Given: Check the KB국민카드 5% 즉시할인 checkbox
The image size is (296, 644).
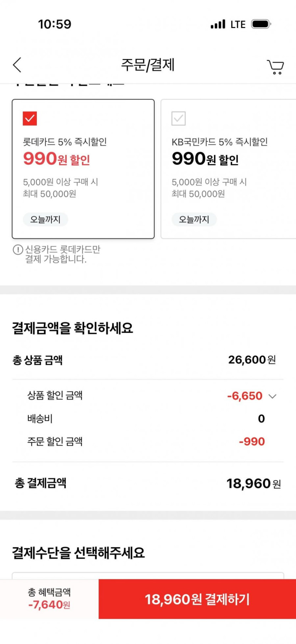Looking at the screenshot, I should (178, 119).
